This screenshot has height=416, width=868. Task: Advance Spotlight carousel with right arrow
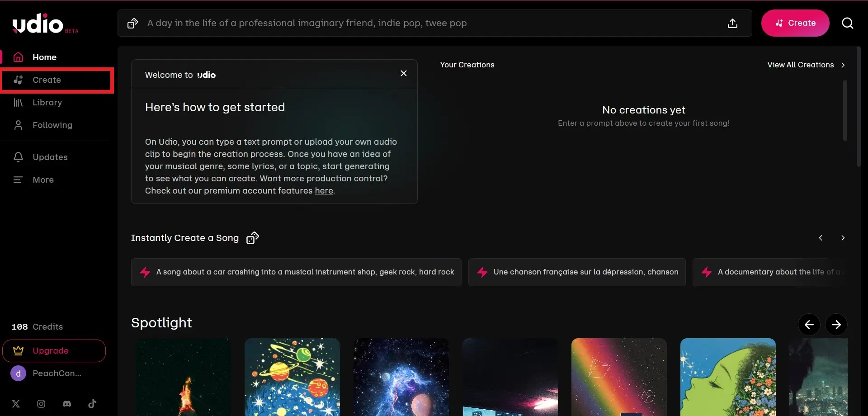pos(836,325)
